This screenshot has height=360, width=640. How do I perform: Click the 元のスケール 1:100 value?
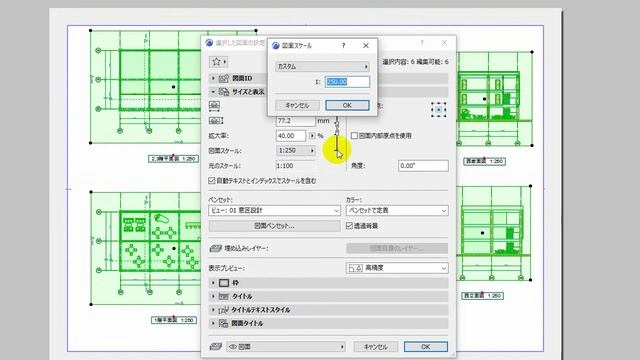[285, 166]
